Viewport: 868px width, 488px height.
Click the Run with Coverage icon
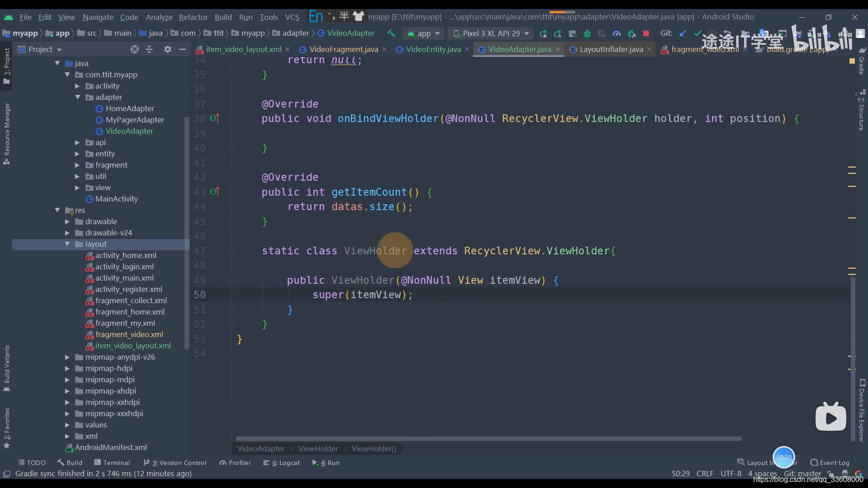pos(602,33)
